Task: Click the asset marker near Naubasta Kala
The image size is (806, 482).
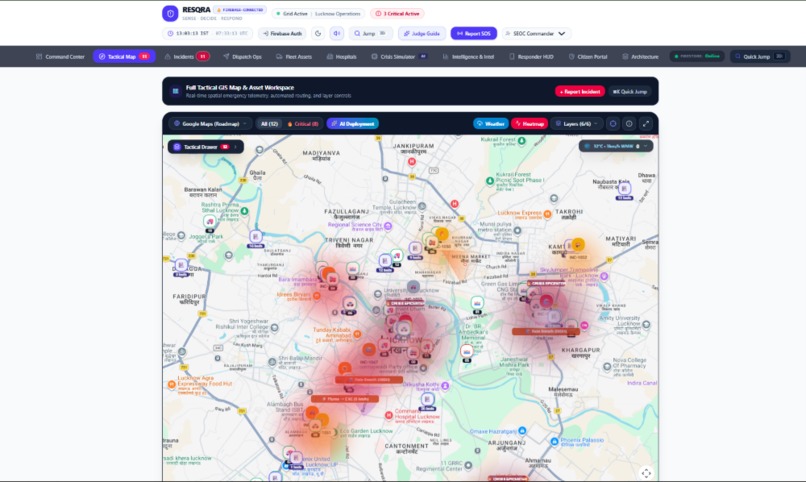Action: 625,190
